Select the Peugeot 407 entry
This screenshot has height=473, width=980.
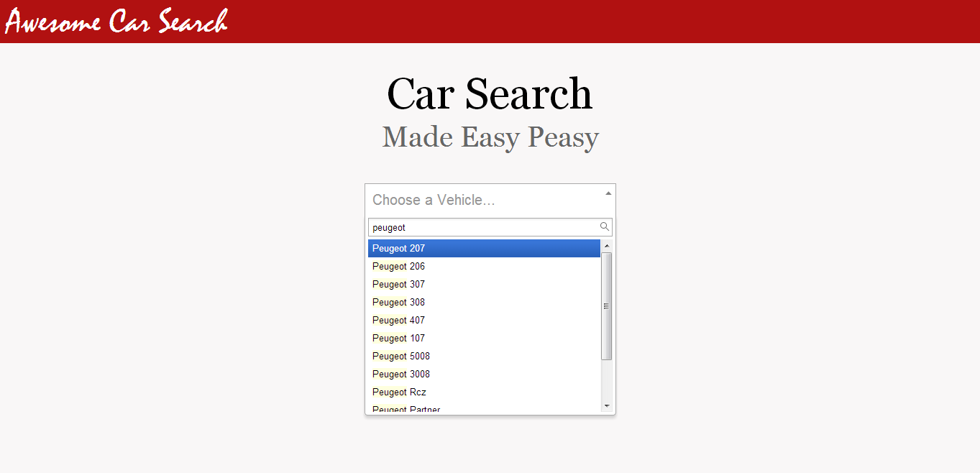coord(484,321)
